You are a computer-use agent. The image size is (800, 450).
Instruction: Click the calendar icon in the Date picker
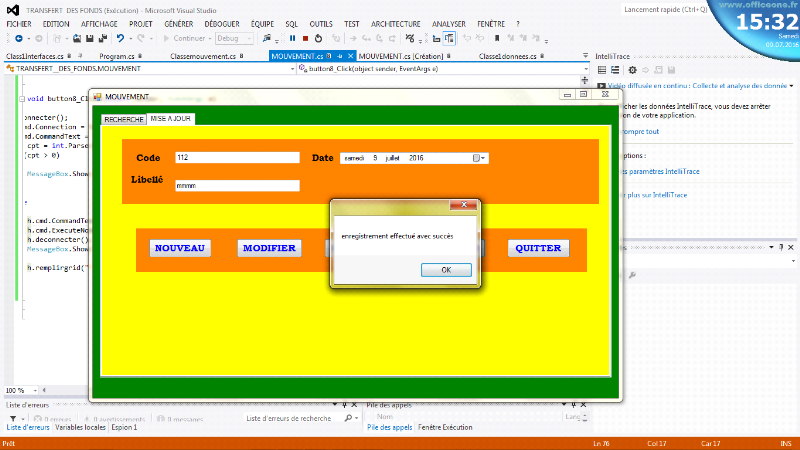pyautogui.click(x=476, y=158)
